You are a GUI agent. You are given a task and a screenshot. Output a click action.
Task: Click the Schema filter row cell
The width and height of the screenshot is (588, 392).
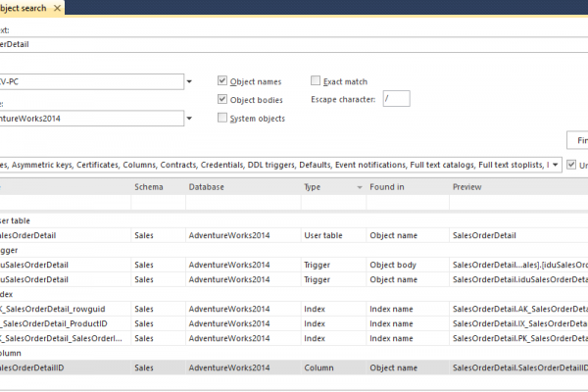[158, 203]
